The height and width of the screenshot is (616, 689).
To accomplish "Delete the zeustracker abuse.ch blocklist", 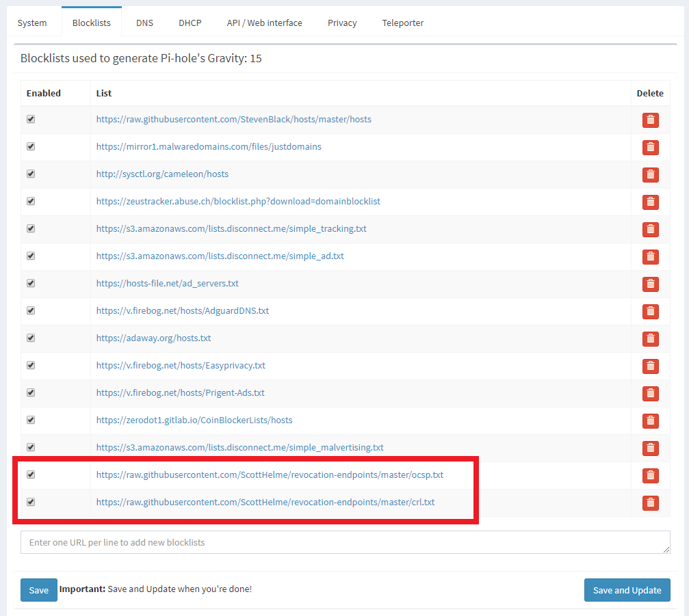I will 650,202.
